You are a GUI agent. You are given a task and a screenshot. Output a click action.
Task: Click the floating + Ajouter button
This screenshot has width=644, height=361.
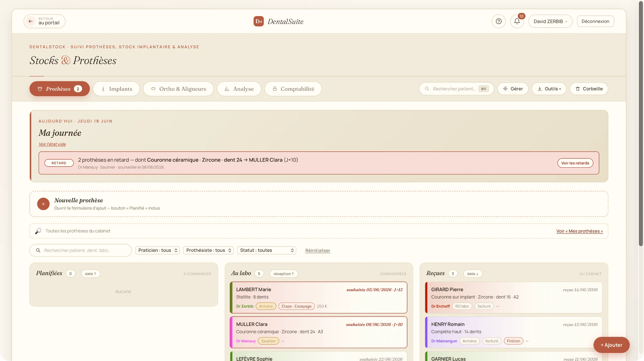[611, 345]
